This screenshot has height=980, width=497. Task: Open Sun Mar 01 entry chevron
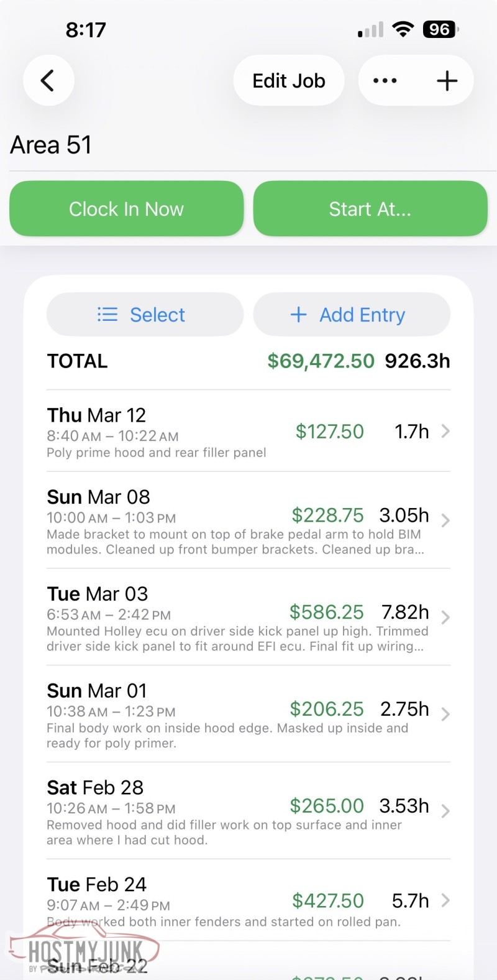(x=445, y=714)
